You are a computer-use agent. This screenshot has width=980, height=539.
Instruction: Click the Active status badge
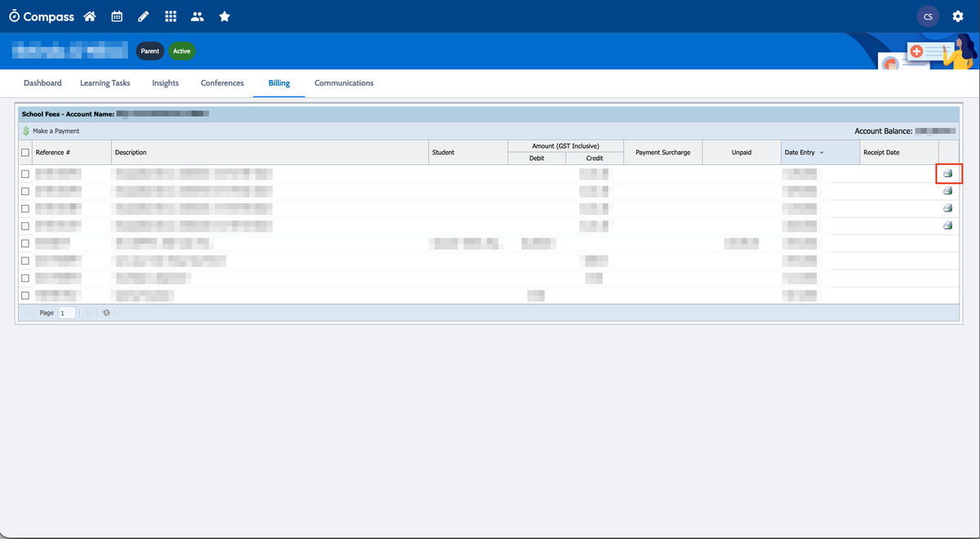click(x=181, y=51)
